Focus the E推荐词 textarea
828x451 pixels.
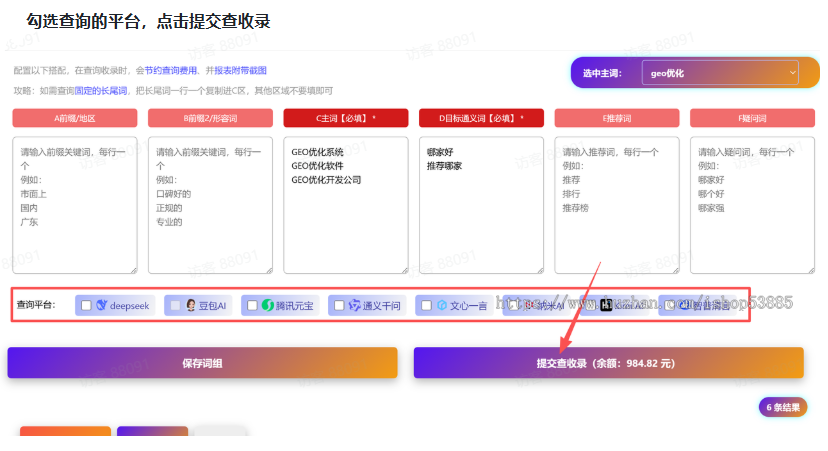[617, 205]
